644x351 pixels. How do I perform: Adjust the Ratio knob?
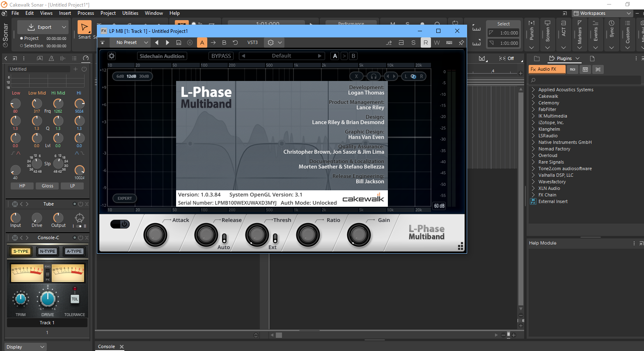(x=308, y=235)
